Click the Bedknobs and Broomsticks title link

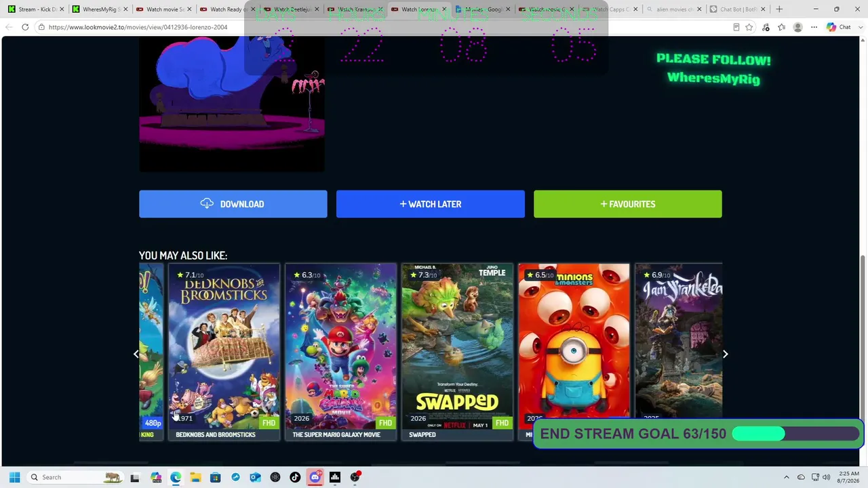216,434
